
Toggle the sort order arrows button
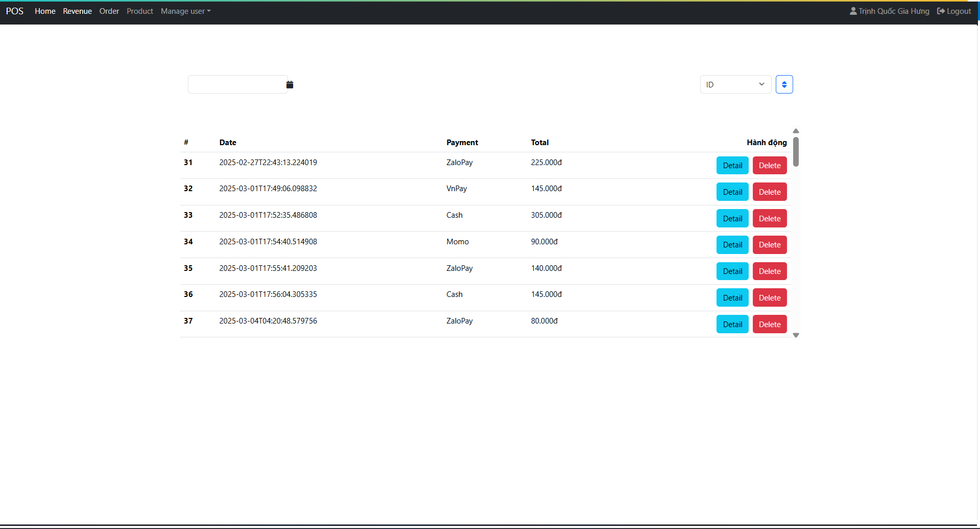click(784, 84)
